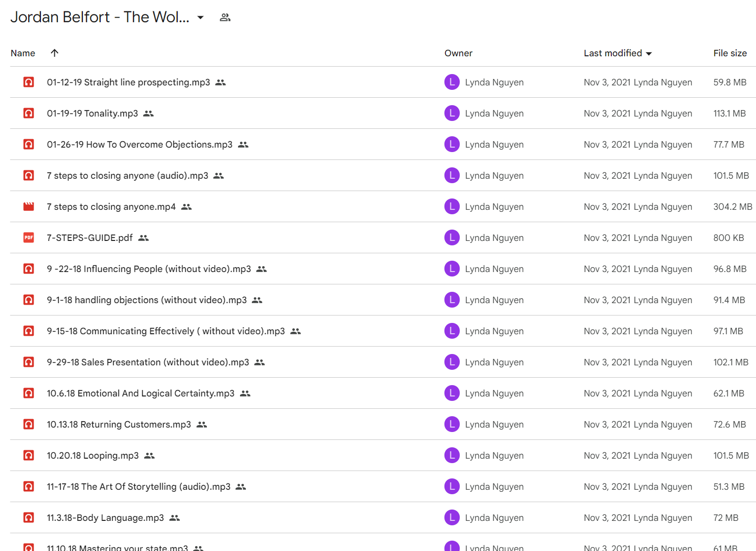This screenshot has height=551, width=756.
Task: Click Lynda Nguyen owner in Tonality.mp3 row
Action: point(494,113)
